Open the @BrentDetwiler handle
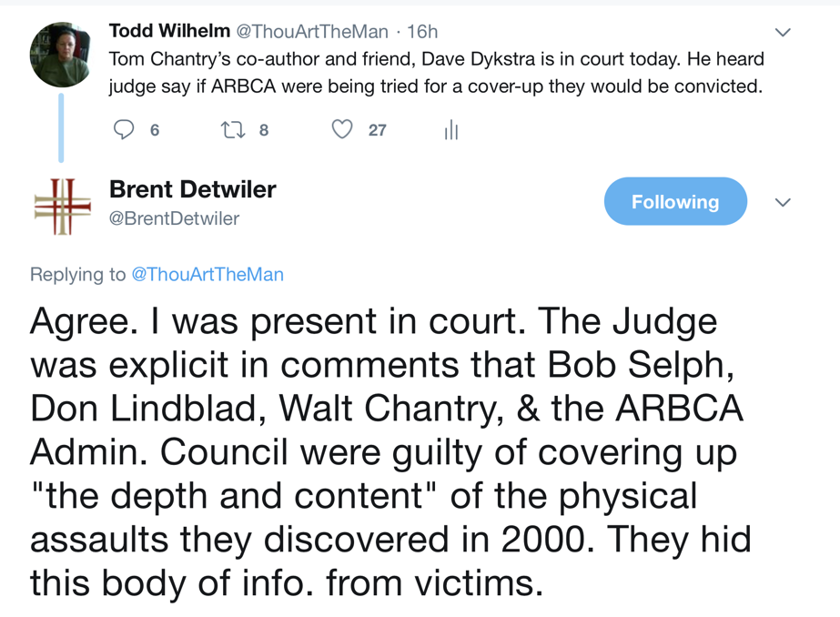 [x=174, y=218]
